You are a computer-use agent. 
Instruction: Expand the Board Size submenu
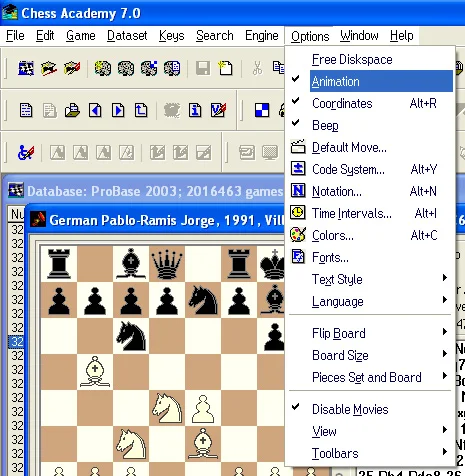tap(370, 355)
